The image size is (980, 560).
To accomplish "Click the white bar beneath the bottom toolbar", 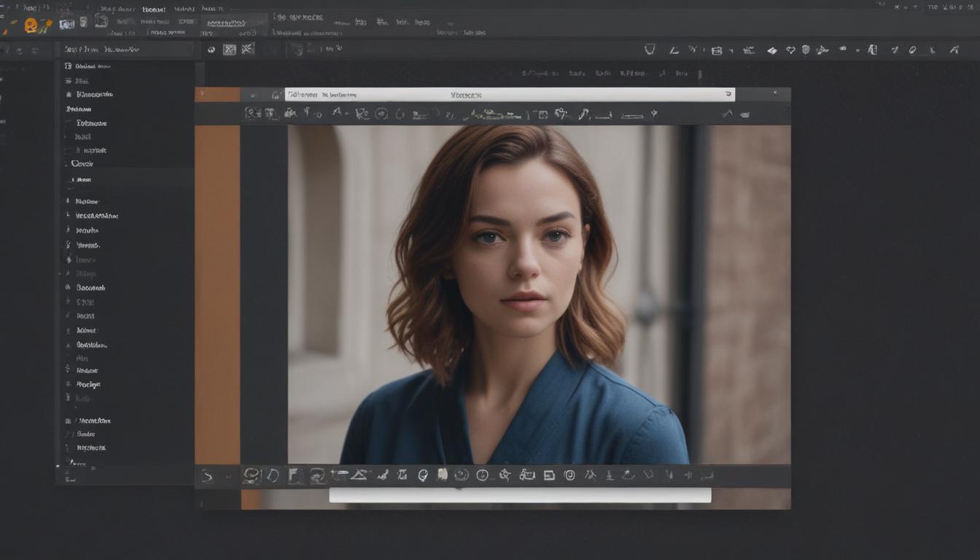I will (x=520, y=495).
